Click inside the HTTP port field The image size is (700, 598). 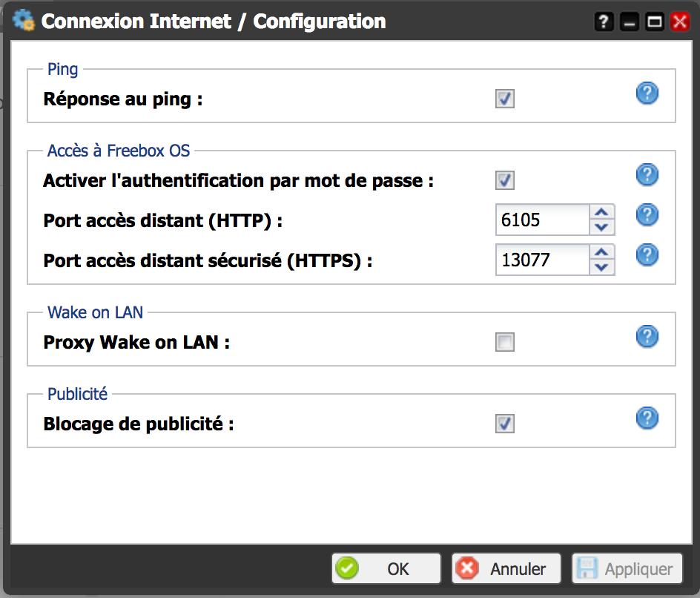(x=542, y=220)
